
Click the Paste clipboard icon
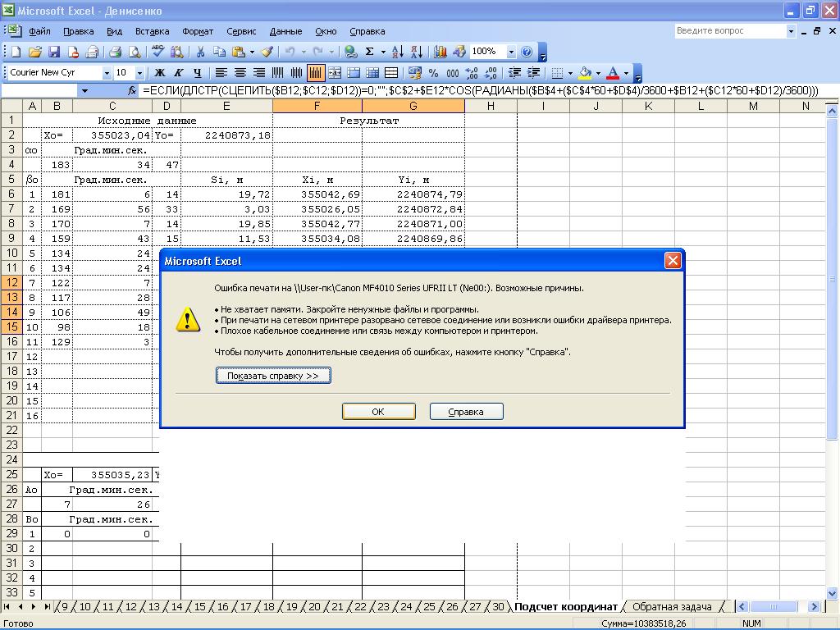(x=239, y=52)
